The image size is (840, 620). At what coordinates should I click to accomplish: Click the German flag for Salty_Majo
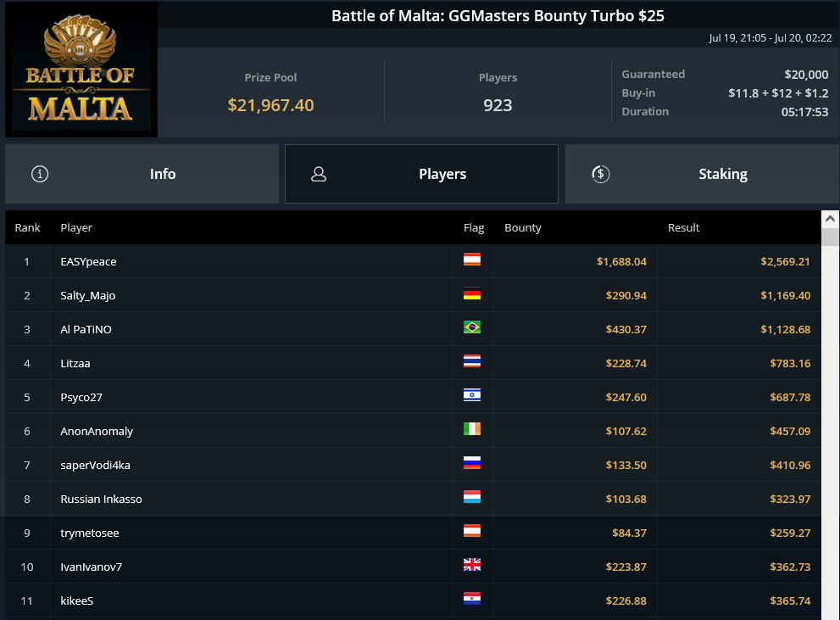pos(472,293)
